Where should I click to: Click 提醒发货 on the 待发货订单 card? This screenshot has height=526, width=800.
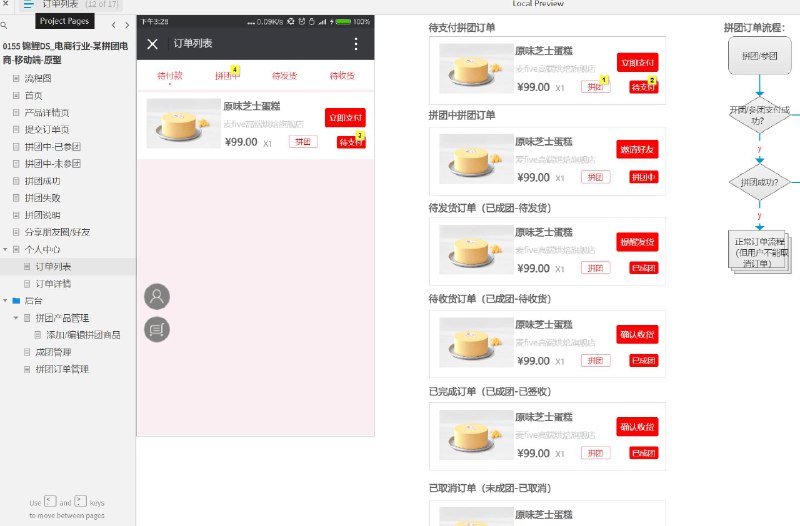(x=637, y=241)
